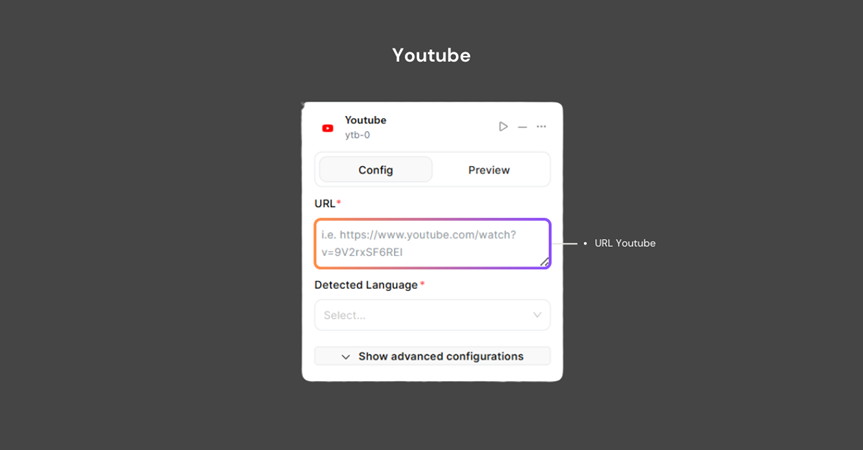This screenshot has height=450, width=863.
Task: Click the bullet dot before URL Youtube annotation
Action: tap(585, 243)
